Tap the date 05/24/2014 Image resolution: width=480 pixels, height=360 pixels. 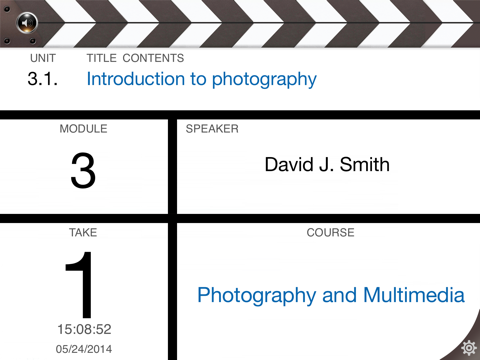84,349
